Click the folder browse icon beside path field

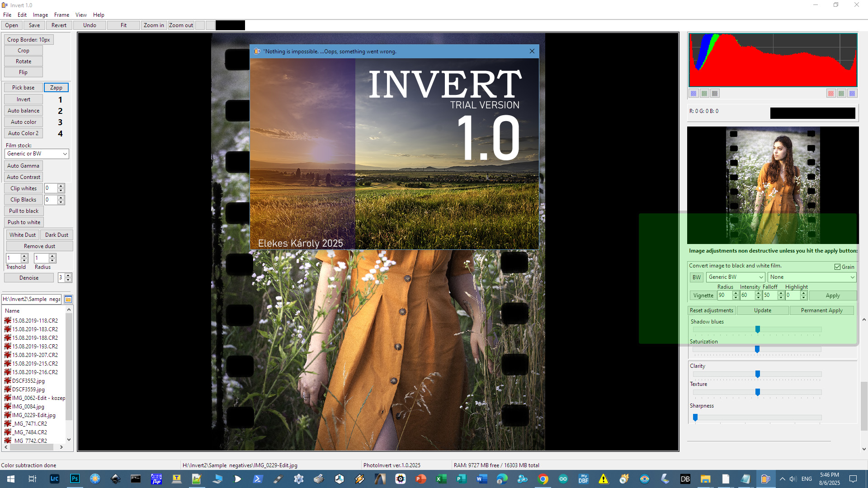click(68, 299)
